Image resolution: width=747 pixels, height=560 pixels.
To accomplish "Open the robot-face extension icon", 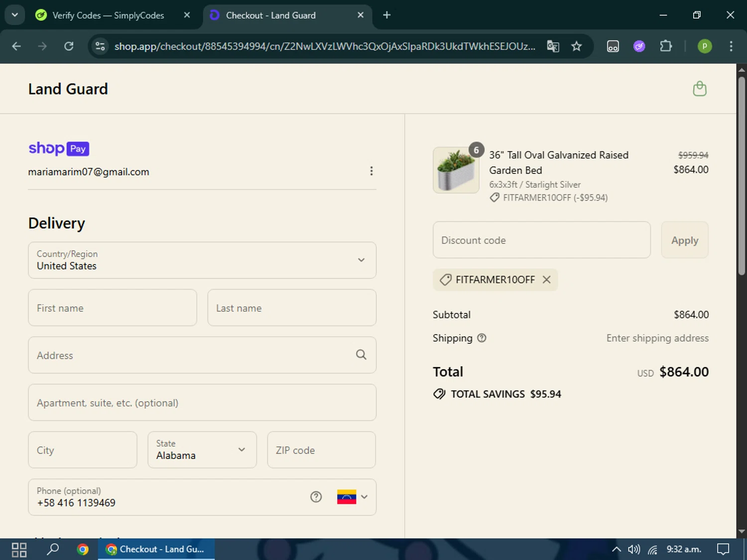I will tap(613, 46).
